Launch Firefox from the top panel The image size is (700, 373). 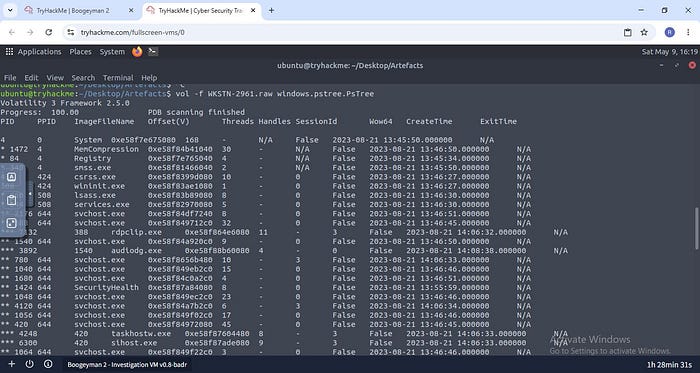[x=137, y=52]
